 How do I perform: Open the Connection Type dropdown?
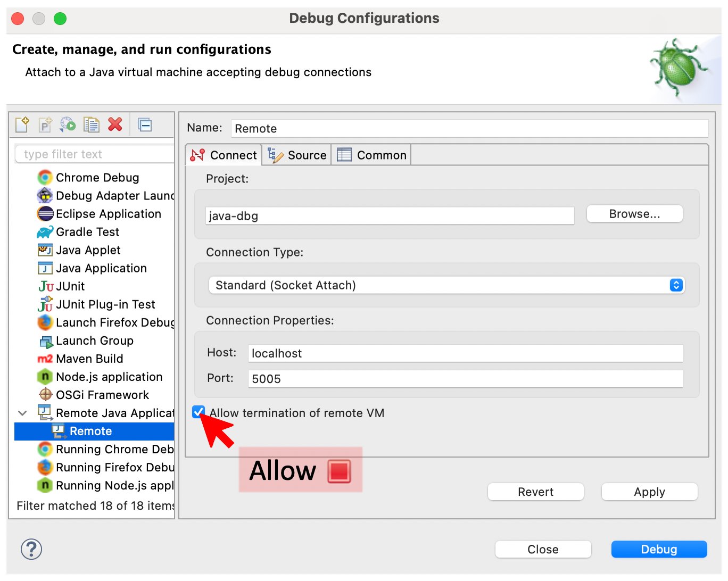[446, 285]
